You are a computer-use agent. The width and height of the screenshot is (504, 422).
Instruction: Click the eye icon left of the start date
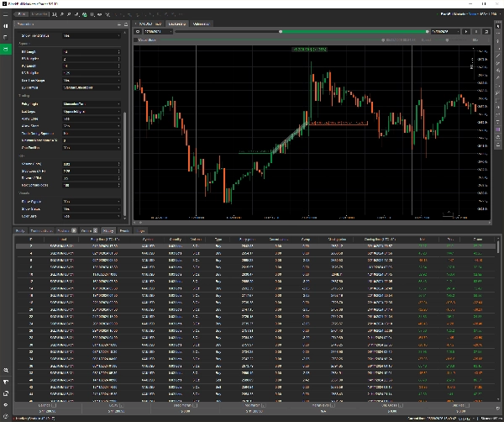coord(138,31)
